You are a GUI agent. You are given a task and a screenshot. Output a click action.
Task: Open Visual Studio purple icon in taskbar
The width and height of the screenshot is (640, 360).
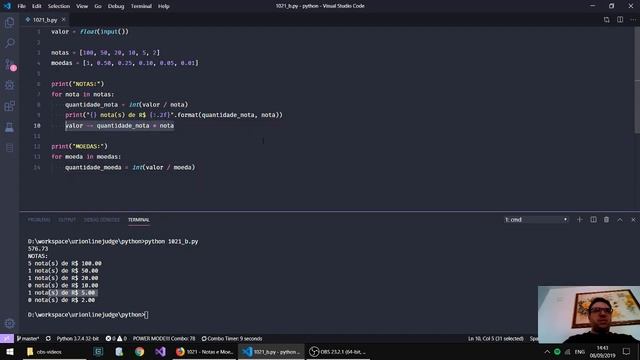point(160,351)
